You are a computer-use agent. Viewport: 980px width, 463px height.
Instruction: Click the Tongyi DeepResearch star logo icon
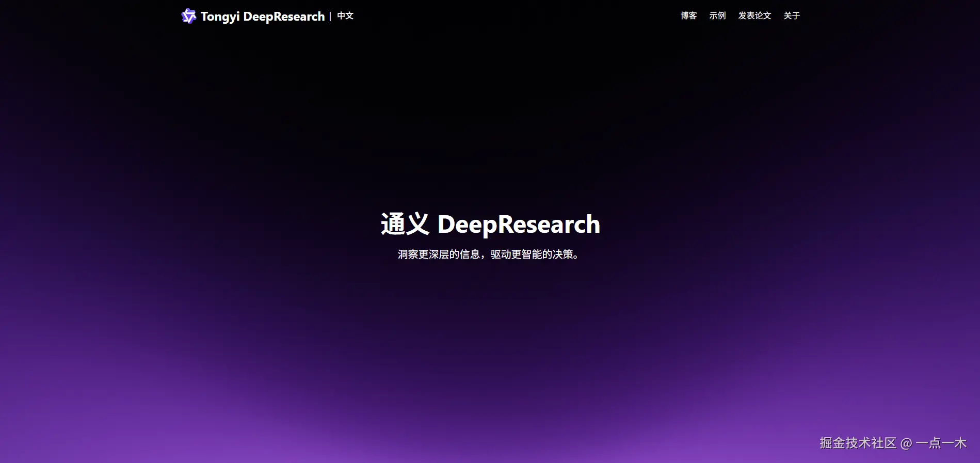coord(189,16)
